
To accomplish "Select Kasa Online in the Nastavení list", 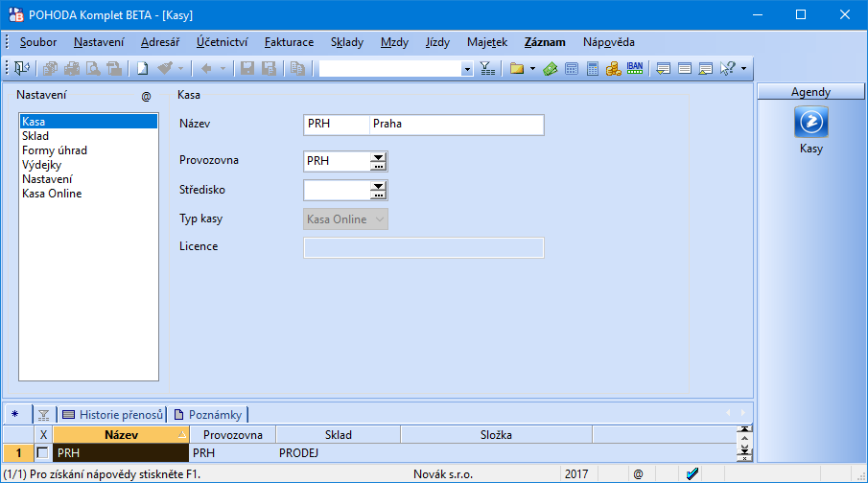I will pyautogui.click(x=88, y=194).
